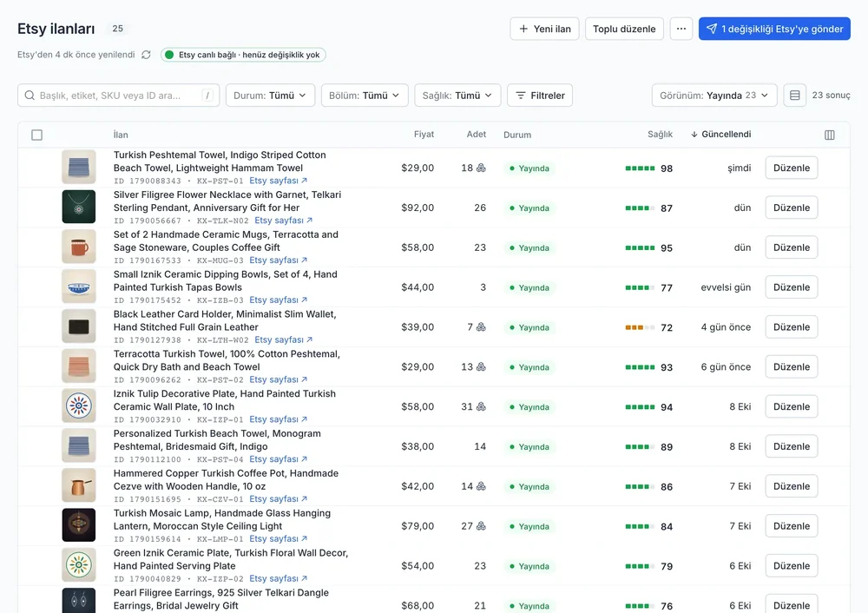Open the Filtreler filter panel
Viewport: 868px width, 613px height.
click(540, 96)
